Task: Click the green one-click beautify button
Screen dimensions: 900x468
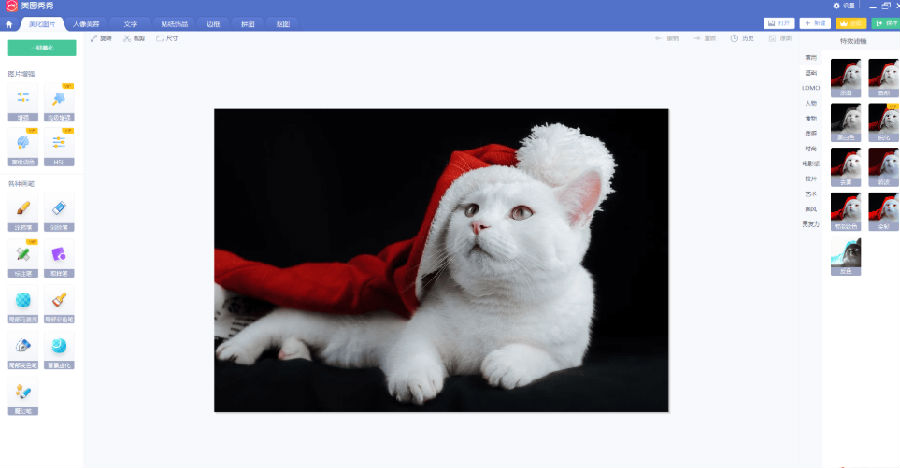Action: pyautogui.click(x=42, y=48)
